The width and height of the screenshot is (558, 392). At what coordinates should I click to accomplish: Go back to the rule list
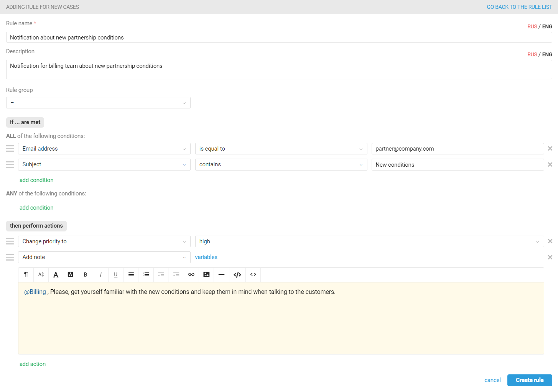[519, 7]
